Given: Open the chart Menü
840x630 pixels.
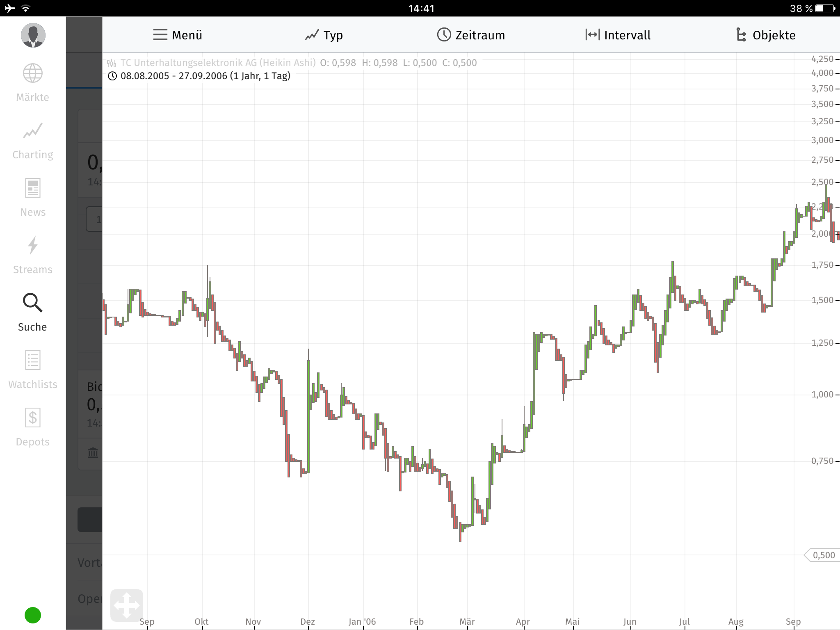Looking at the screenshot, I should point(178,35).
